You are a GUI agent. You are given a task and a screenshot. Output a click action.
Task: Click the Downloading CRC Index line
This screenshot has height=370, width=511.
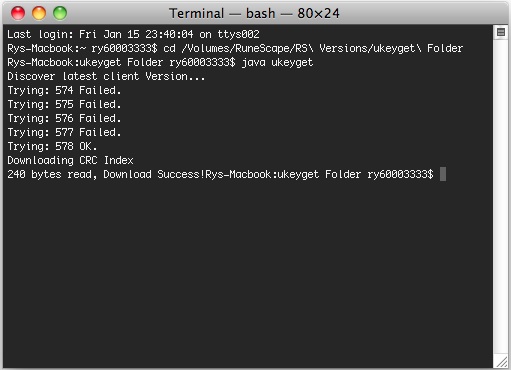[70, 161]
